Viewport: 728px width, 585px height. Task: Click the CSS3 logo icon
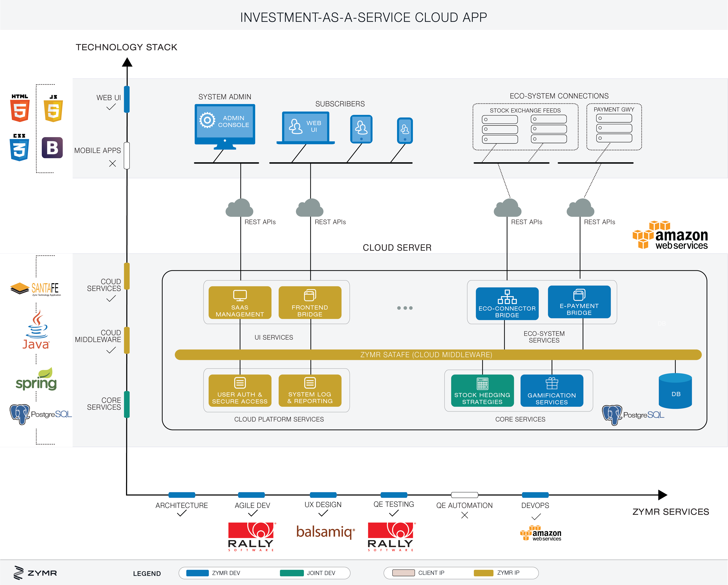coord(20,148)
